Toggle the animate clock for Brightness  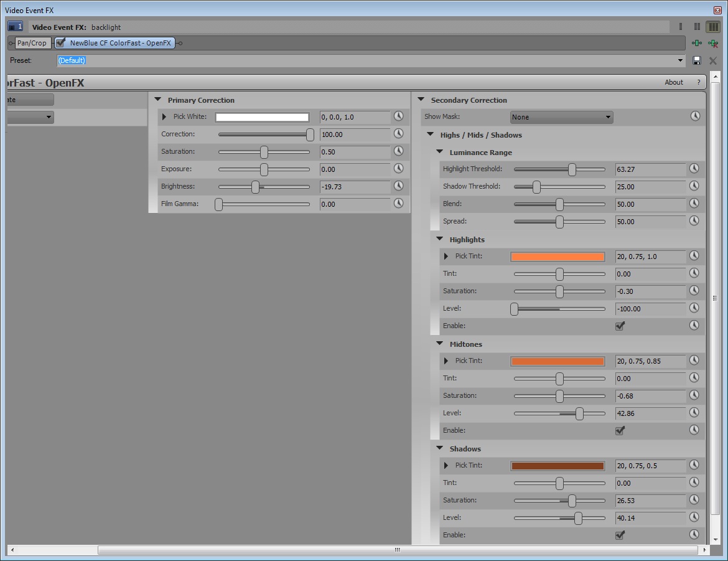(x=398, y=186)
